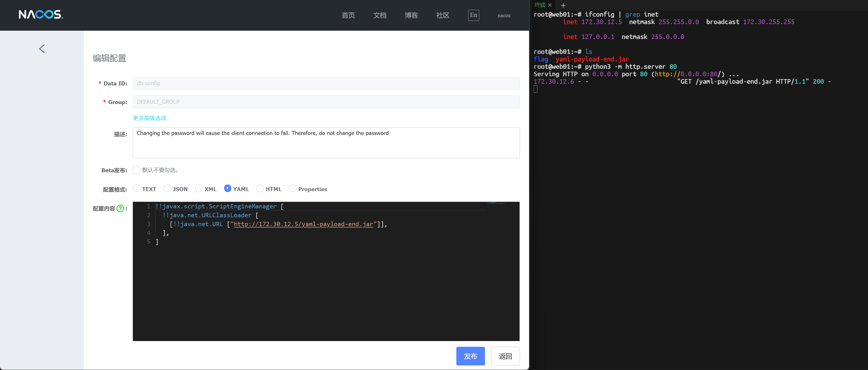Click inside the 描述 description textarea

tap(326, 143)
